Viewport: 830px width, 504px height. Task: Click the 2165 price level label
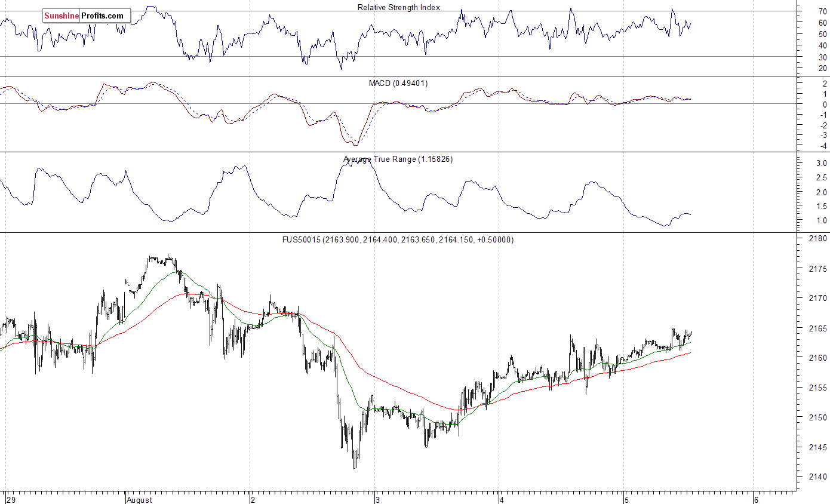pyautogui.click(x=819, y=328)
